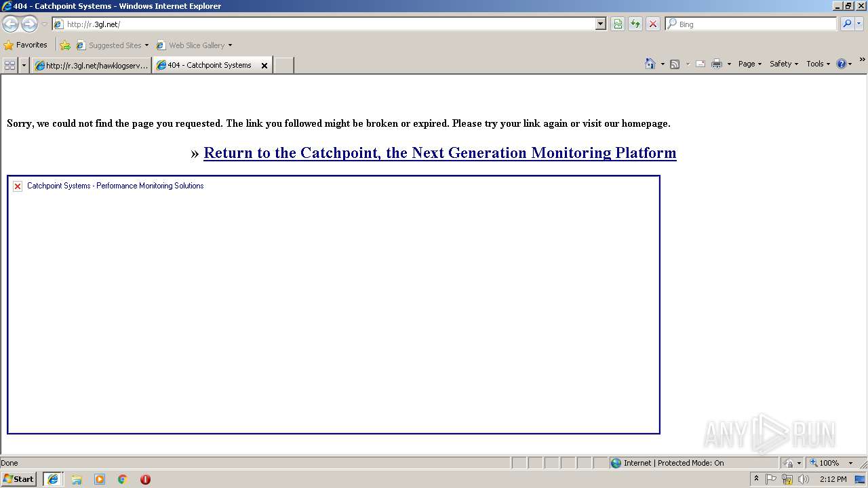The height and width of the screenshot is (488, 868).
Task: Expand the address bar autocomplete dropdown
Action: 601,24
